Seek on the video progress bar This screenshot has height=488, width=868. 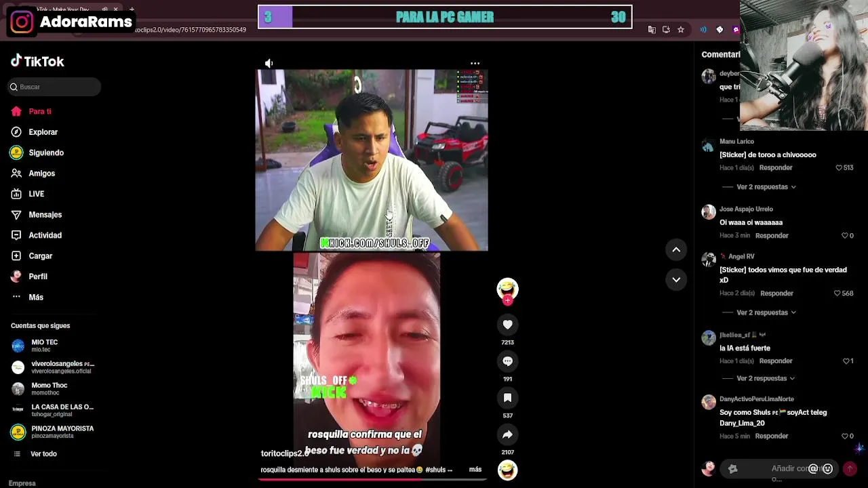pos(372,479)
